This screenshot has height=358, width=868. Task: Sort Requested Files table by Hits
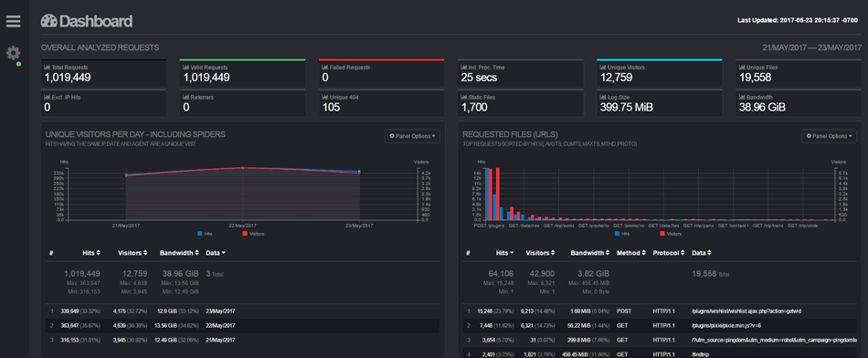[505, 253]
